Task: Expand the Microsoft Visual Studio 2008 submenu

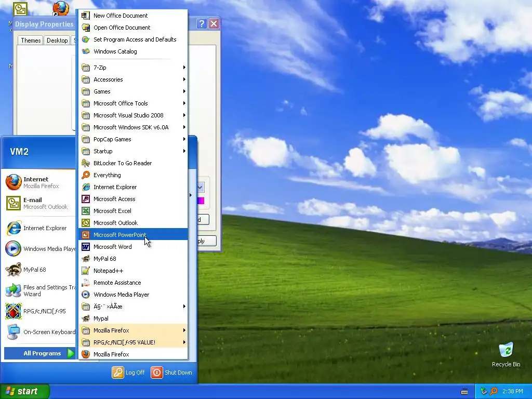Action: pos(134,115)
